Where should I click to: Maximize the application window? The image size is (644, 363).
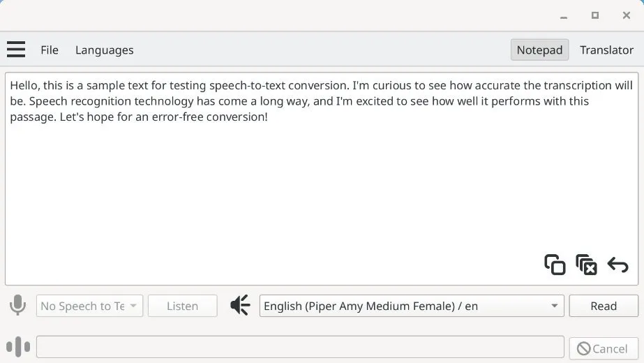tap(595, 15)
